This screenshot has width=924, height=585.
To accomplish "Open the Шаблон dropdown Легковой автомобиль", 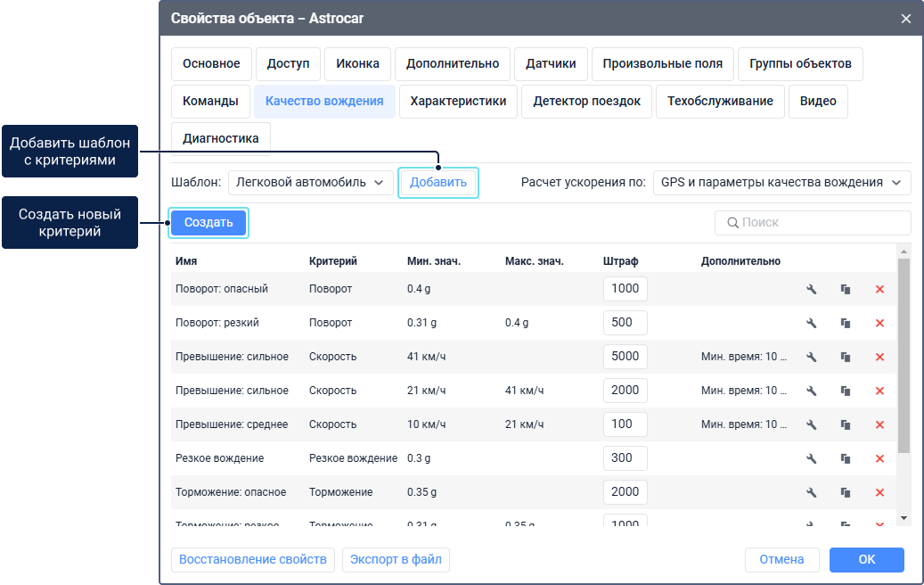I will tap(310, 182).
